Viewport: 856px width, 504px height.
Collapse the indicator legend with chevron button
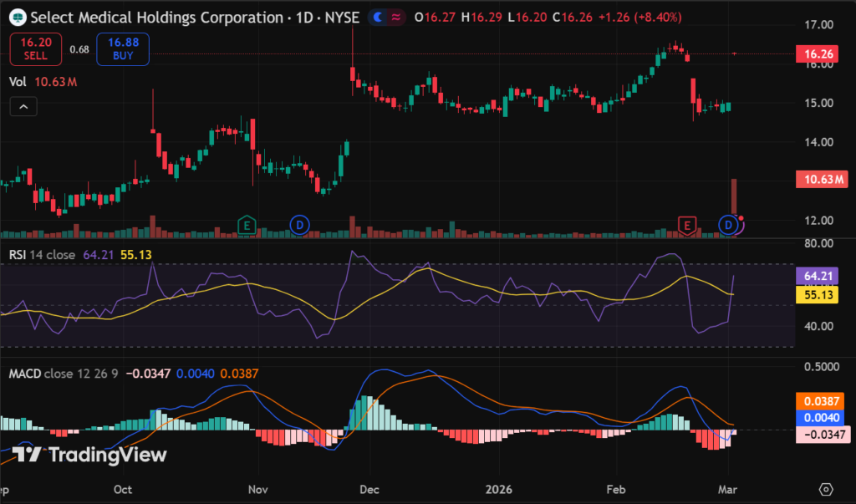click(x=23, y=106)
